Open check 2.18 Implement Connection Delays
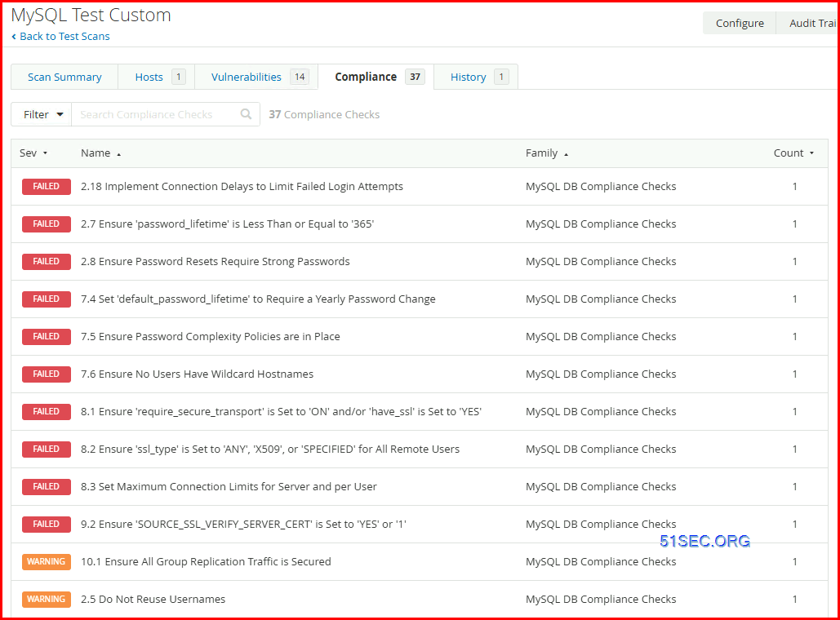Viewport: 840px width, 620px height. pos(420,186)
